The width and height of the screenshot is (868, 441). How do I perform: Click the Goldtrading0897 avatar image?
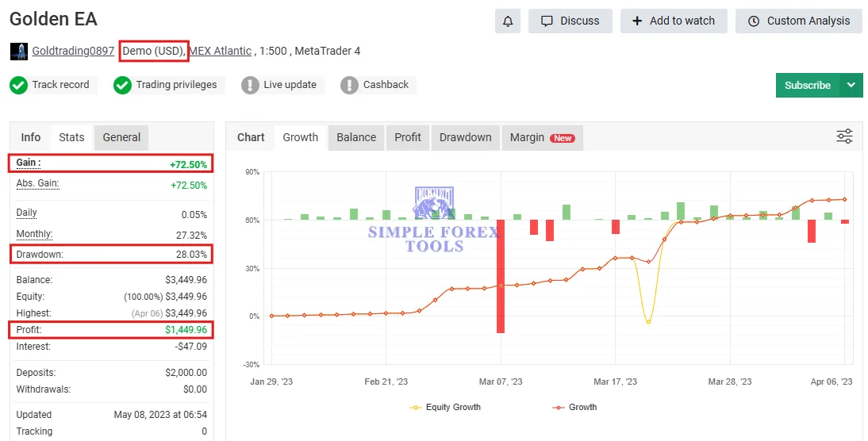click(x=18, y=52)
